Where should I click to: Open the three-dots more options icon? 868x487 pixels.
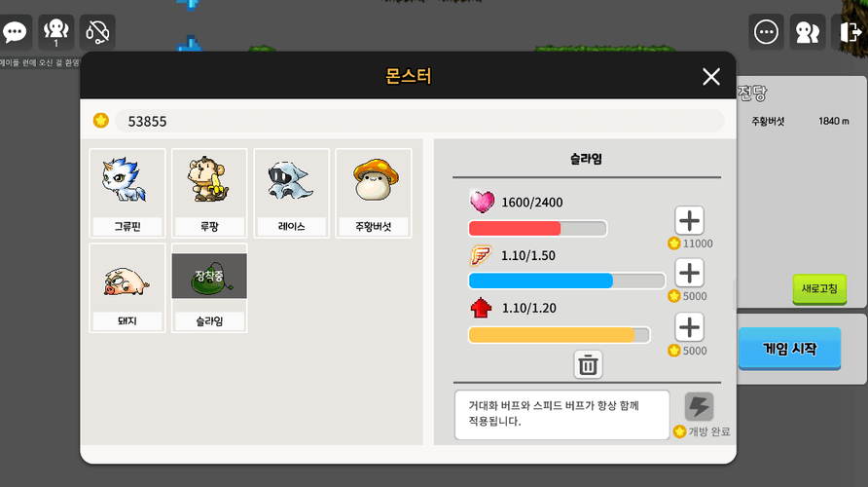(x=766, y=32)
